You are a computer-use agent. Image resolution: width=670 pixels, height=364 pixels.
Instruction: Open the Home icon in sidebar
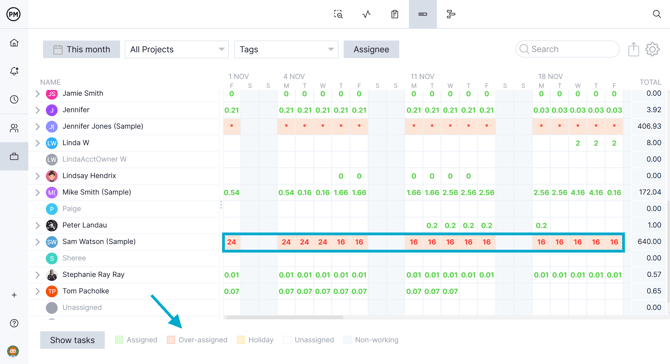point(14,43)
